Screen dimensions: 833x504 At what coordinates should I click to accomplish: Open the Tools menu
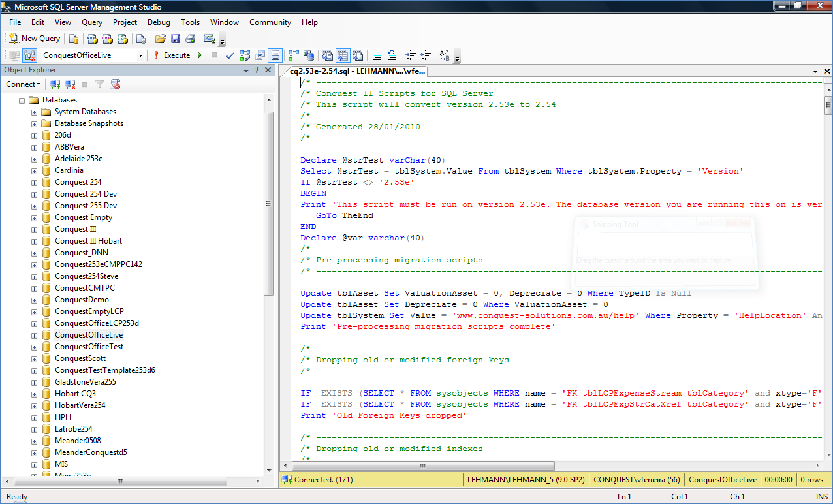pos(190,22)
